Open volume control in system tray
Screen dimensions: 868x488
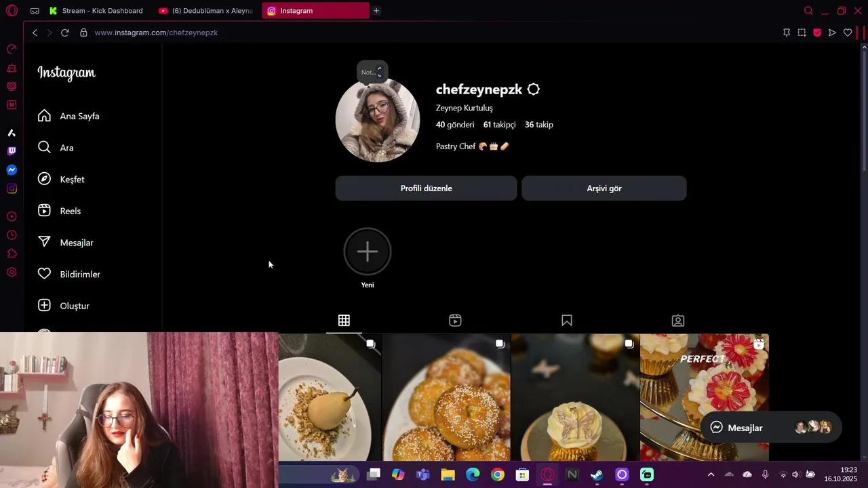pos(796,474)
